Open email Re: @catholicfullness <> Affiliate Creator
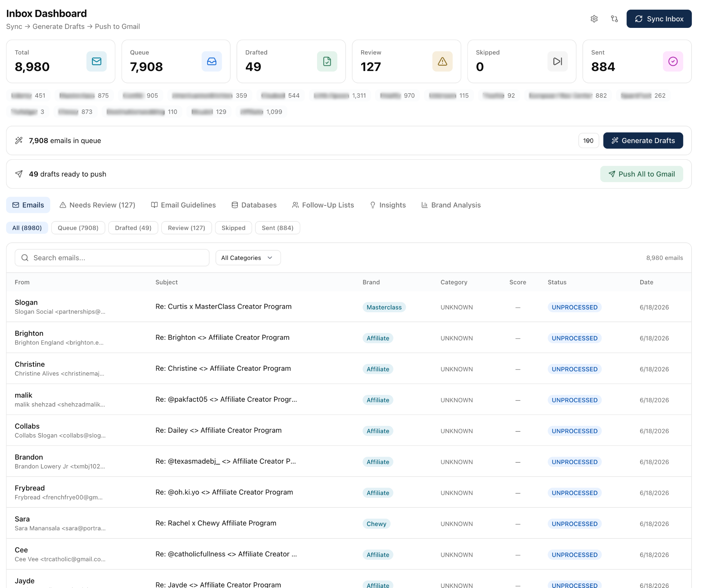Viewport: 705px width, 588px height. pyautogui.click(x=226, y=554)
